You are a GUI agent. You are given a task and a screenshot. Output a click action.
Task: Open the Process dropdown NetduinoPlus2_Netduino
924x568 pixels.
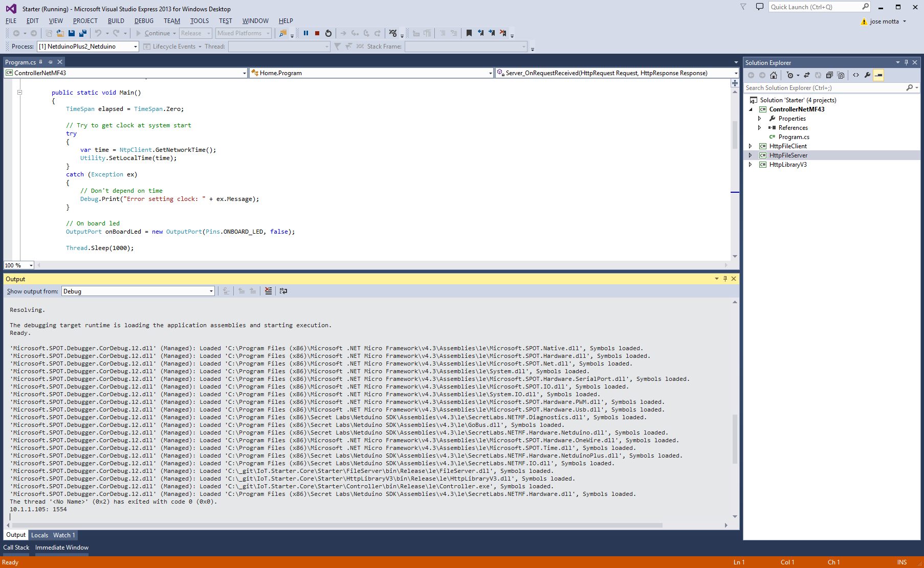click(88, 47)
